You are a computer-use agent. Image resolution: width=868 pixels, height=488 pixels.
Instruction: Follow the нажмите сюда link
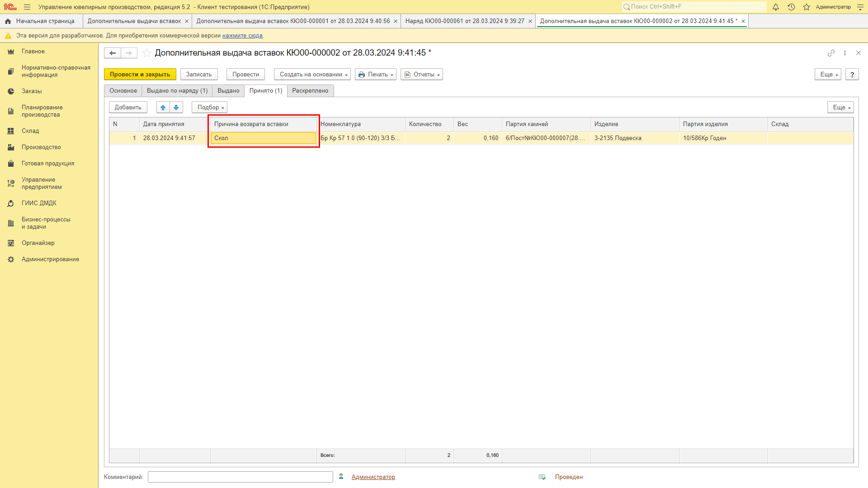point(242,36)
